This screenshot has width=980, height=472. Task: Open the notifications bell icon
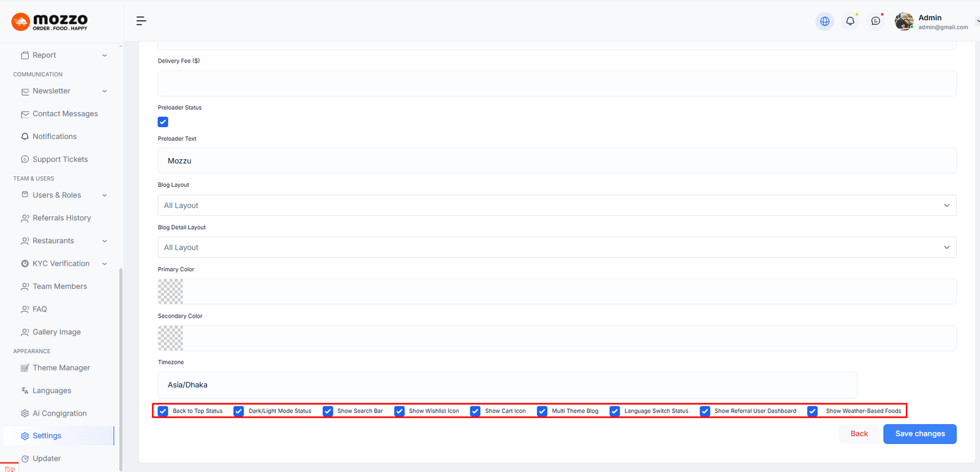coord(850,21)
